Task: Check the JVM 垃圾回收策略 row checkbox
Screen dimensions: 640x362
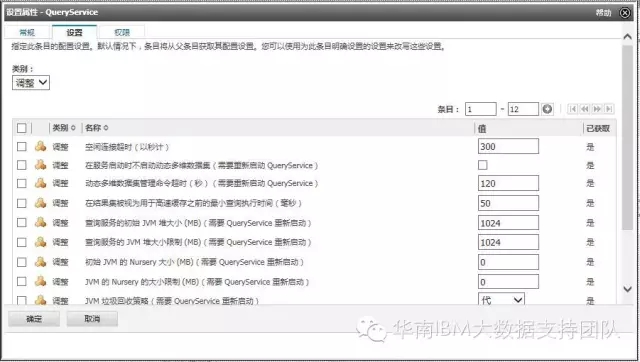Action: [22, 301]
